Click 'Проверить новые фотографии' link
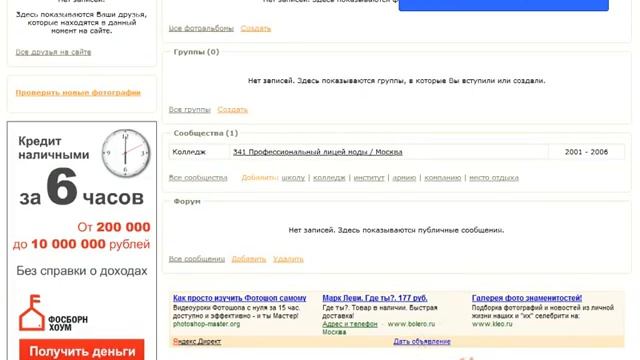Image resolution: width=640 pixels, height=360 pixels. (x=78, y=93)
